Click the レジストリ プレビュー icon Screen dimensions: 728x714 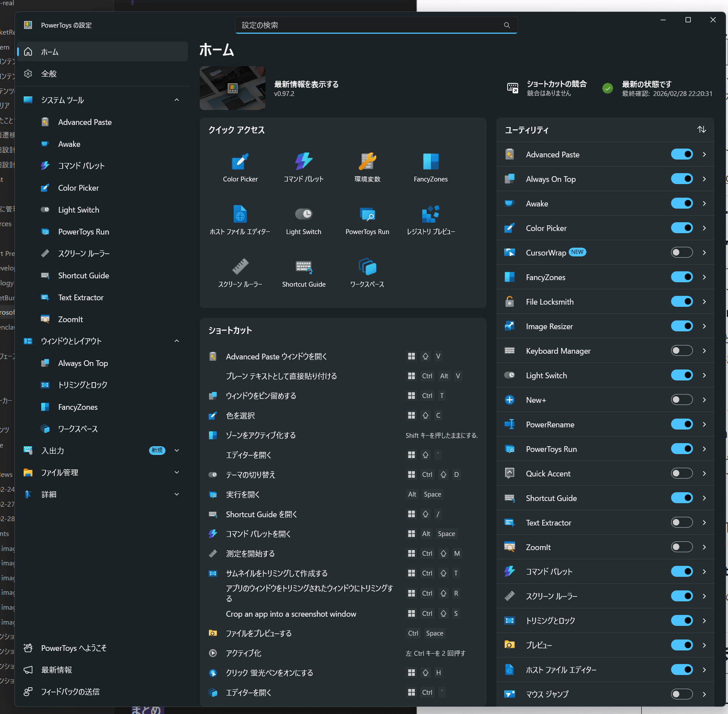tap(431, 220)
